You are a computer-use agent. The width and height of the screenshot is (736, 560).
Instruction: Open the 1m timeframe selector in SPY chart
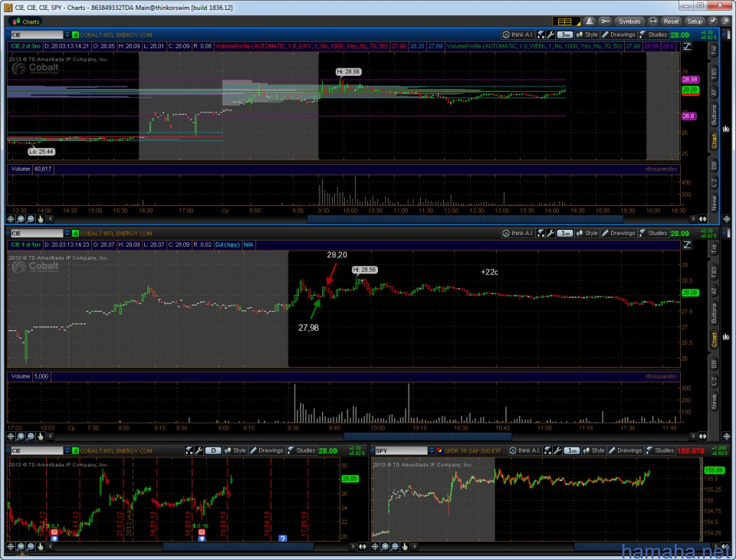(572, 450)
